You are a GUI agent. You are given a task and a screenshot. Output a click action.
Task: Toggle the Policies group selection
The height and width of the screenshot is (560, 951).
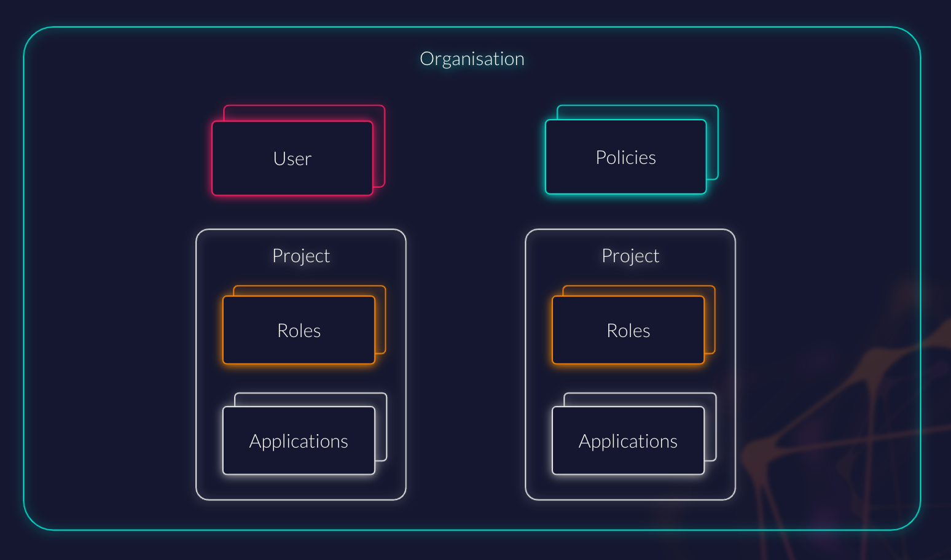625,157
